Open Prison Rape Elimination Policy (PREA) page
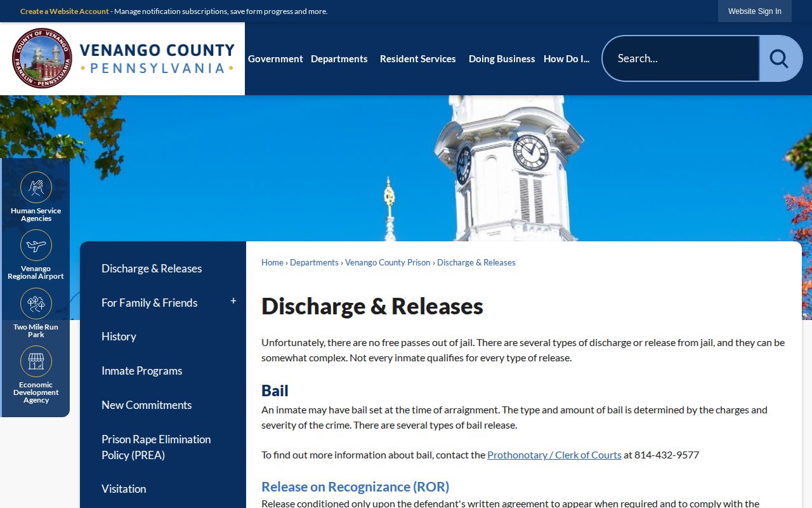The width and height of the screenshot is (812, 508). tap(156, 447)
